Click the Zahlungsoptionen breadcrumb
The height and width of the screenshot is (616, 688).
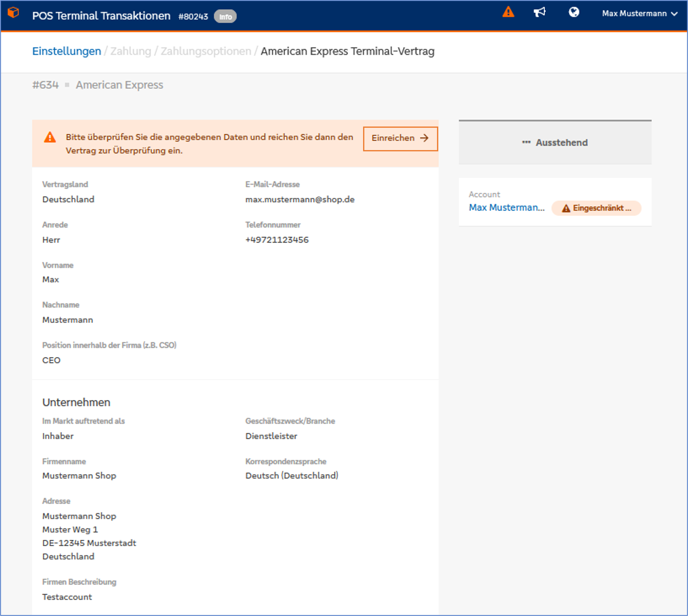click(206, 51)
